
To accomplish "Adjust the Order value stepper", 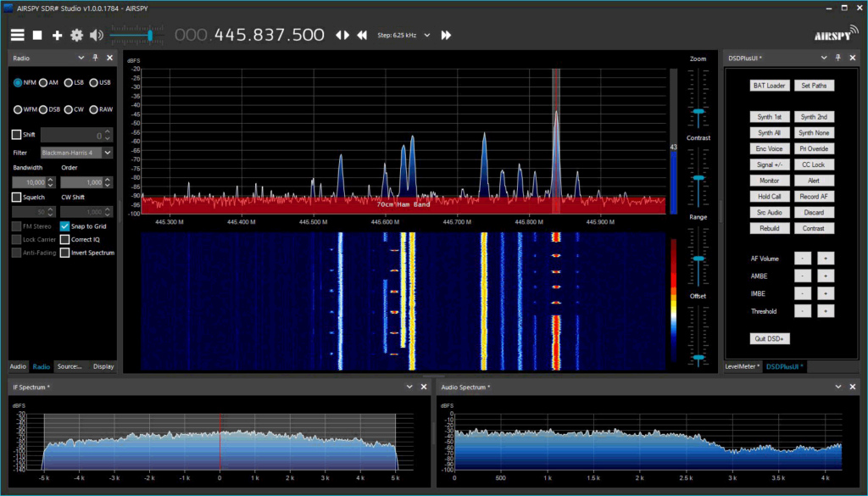I will [x=108, y=182].
